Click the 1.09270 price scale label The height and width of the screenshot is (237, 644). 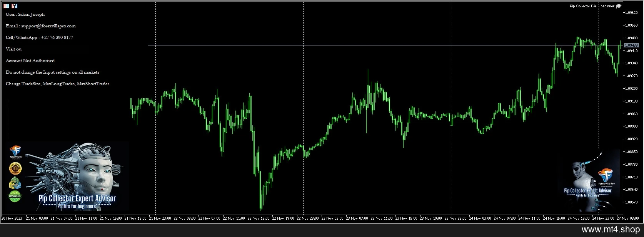[632, 76]
